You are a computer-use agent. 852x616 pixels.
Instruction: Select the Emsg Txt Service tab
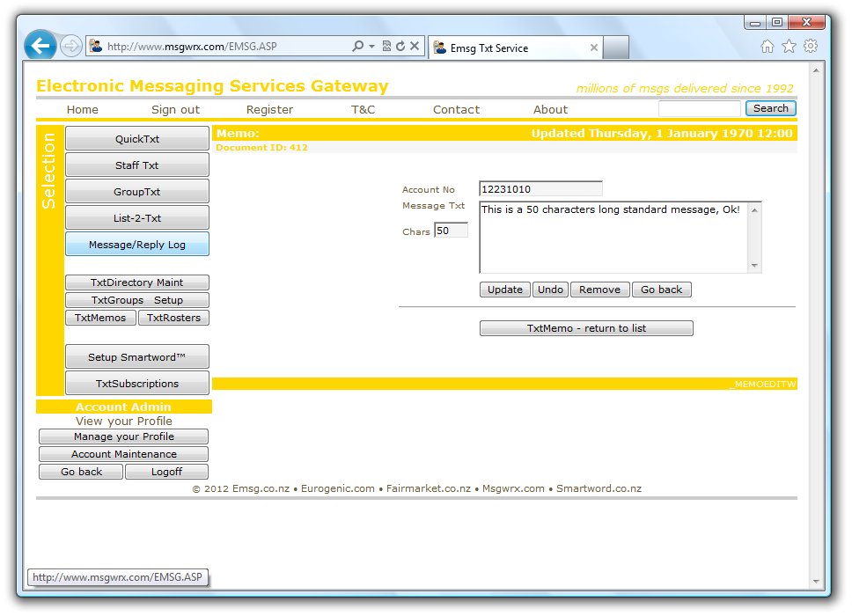(504, 49)
